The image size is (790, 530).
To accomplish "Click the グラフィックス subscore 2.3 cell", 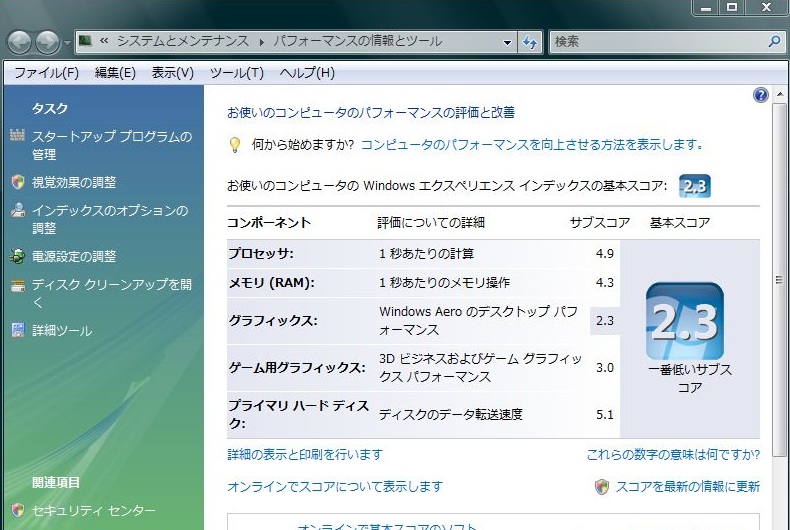I will pyautogui.click(x=605, y=320).
